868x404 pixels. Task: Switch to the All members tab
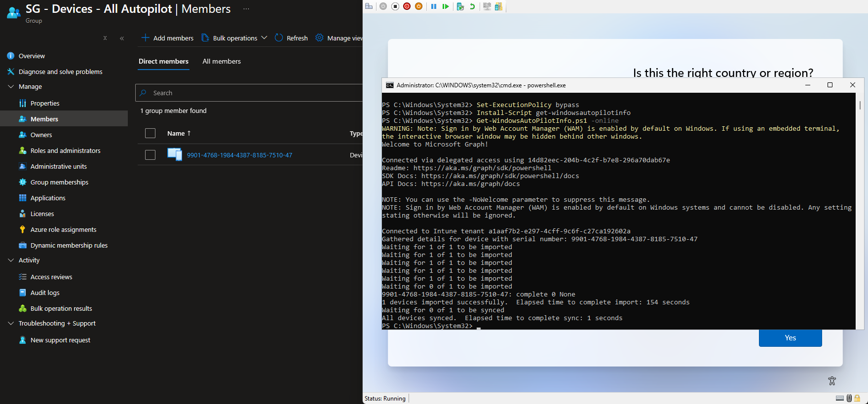point(222,61)
